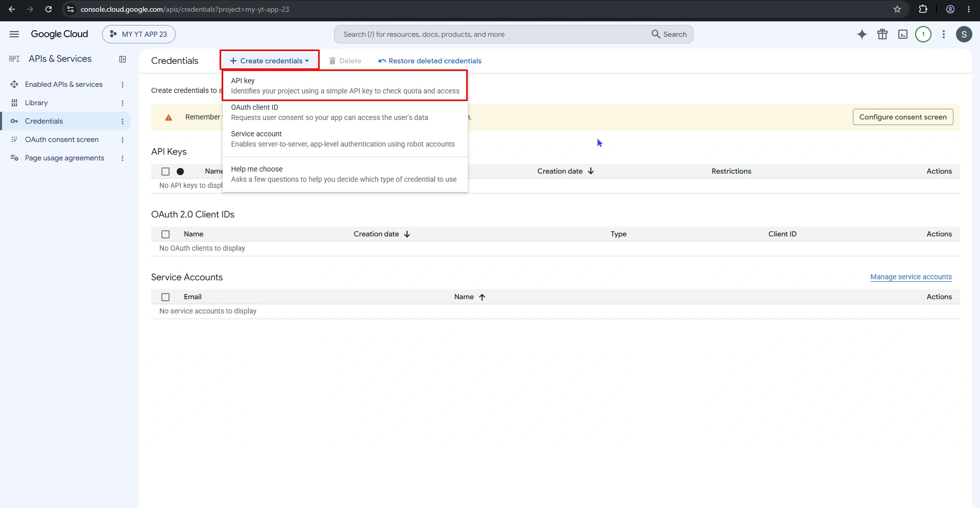The height and width of the screenshot is (508, 980).
Task: Choose API key from the credentials menu
Action: (x=345, y=86)
